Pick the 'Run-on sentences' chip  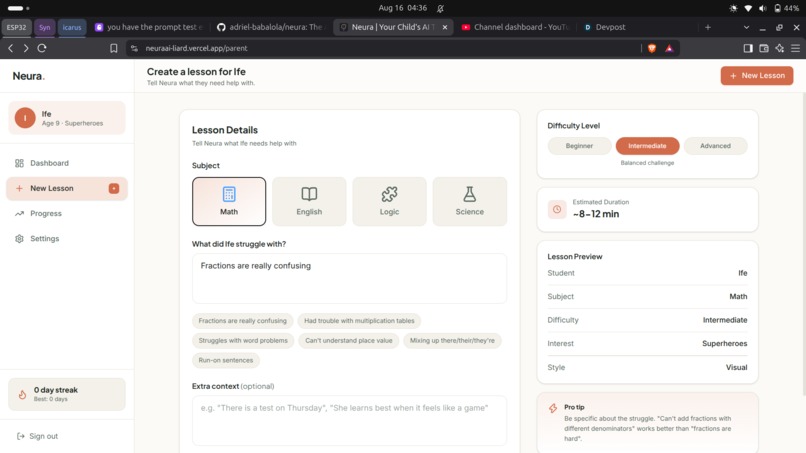[226, 360]
